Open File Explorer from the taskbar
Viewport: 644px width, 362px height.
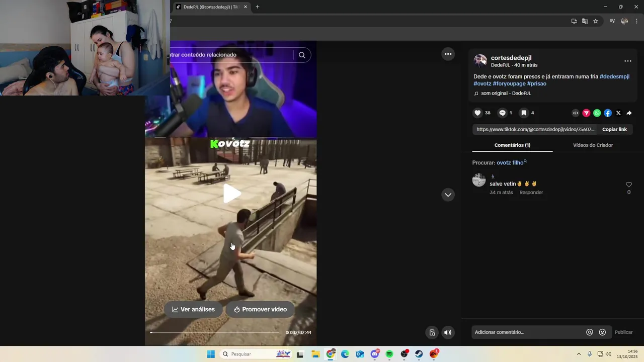[315, 354]
